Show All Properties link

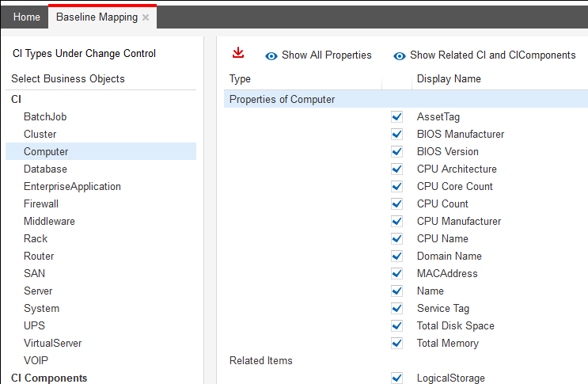tap(326, 55)
